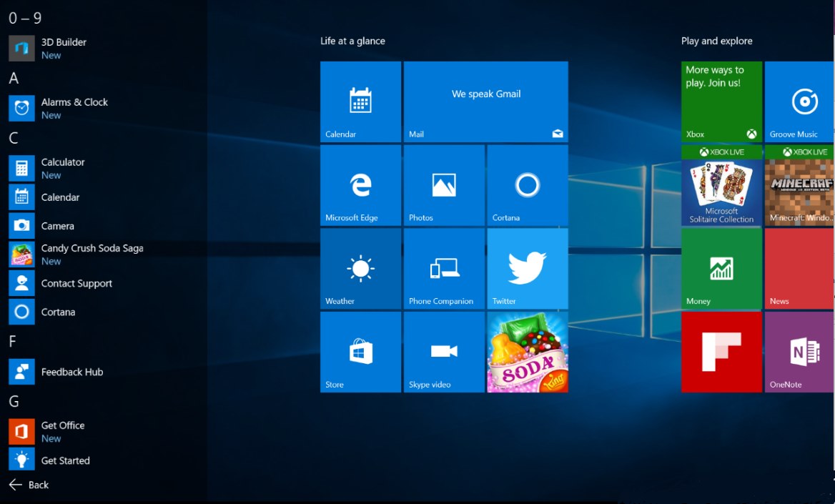Click the Life at a glance group title
Screen dimensions: 835x504
click(x=352, y=41)
